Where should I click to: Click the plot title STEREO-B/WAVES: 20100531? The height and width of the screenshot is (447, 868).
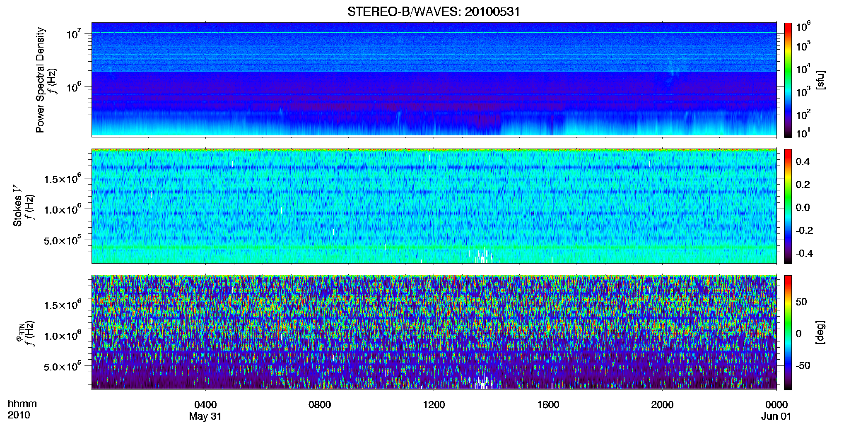434,12
